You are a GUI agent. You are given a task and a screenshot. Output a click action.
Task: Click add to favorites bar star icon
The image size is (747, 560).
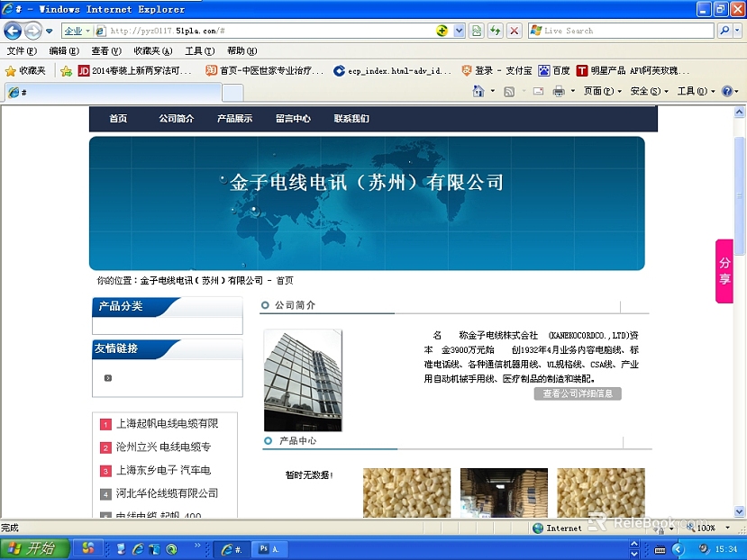click(66, 71)
